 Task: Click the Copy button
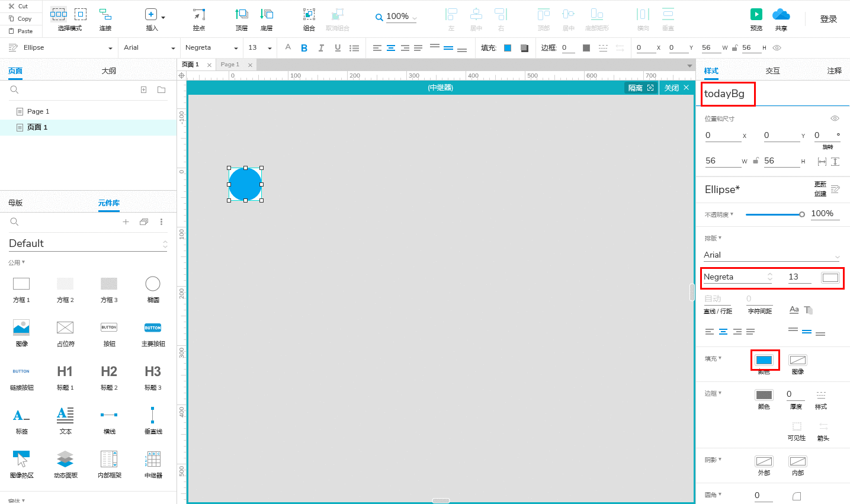pos(20,18)
